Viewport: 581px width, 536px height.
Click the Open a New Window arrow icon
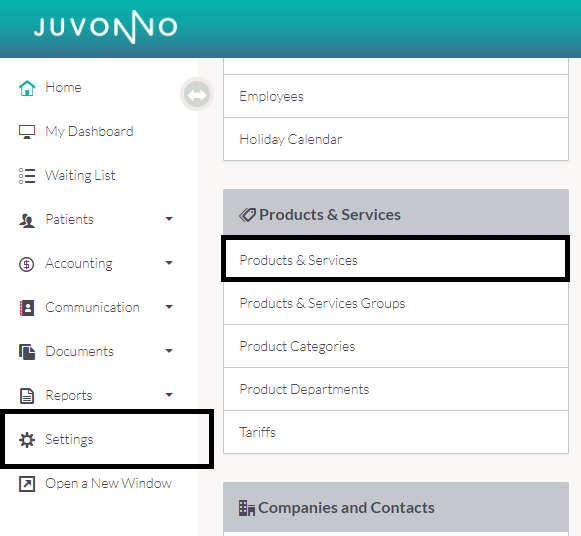[x=27, y=484]
